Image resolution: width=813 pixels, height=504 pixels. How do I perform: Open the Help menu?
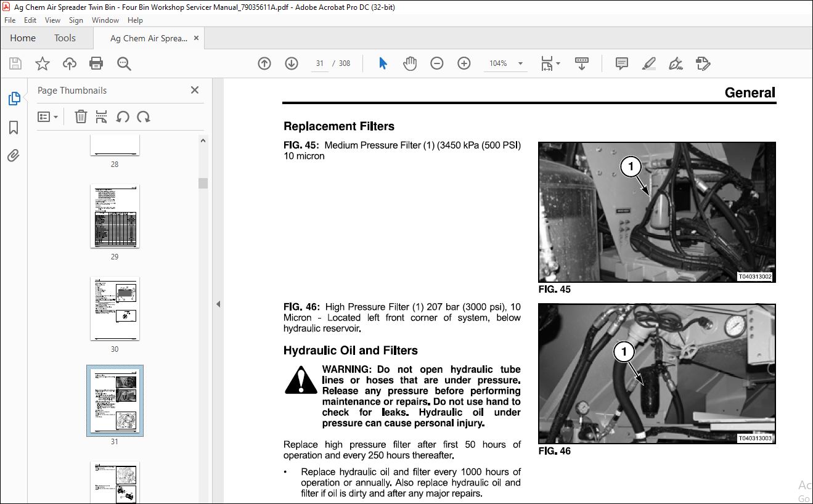(135, 20)
